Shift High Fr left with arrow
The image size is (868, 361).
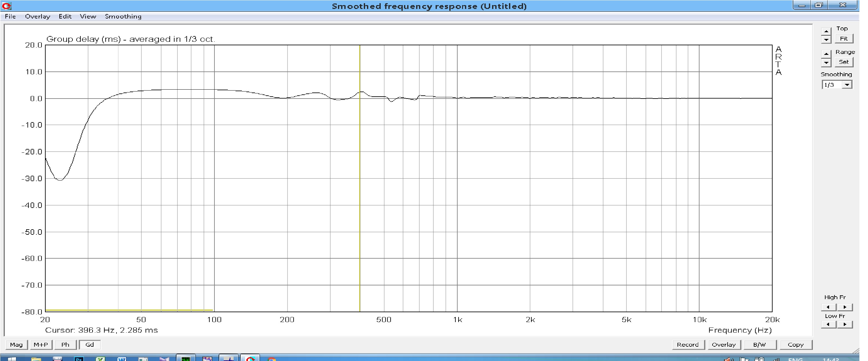coord(828,307)
